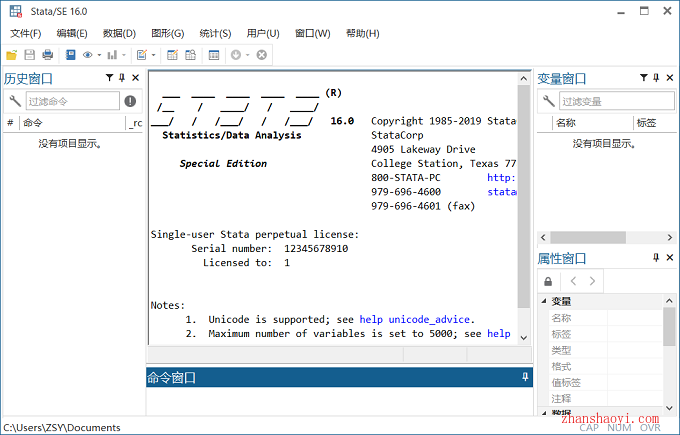Click the exclamation error-filter icon in 历史窗口
Screen dimensions: 680x435
click(x=130, y=101)
